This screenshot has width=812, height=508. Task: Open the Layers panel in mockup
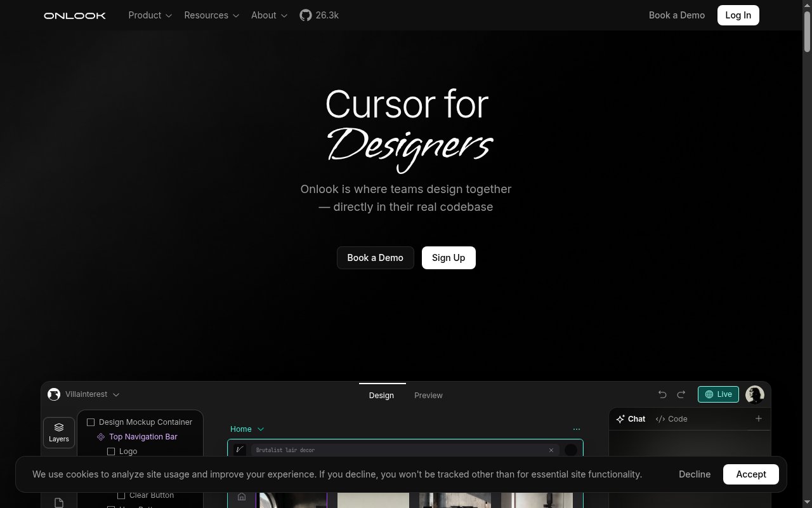[x=59, y=432]
